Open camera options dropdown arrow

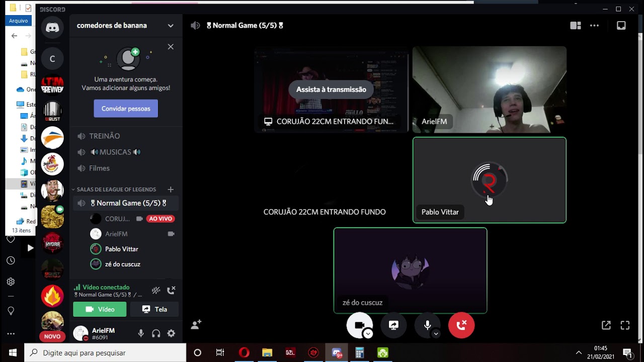click(368, 334)
